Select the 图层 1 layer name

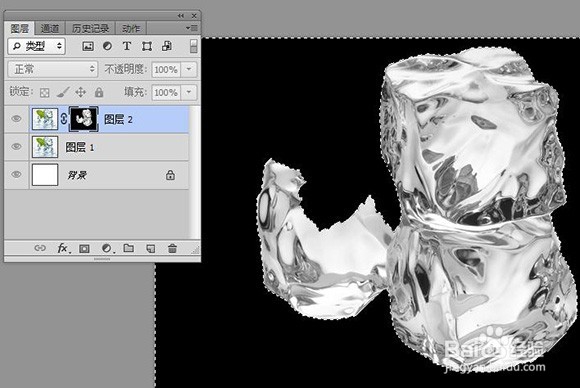[80, 147]
